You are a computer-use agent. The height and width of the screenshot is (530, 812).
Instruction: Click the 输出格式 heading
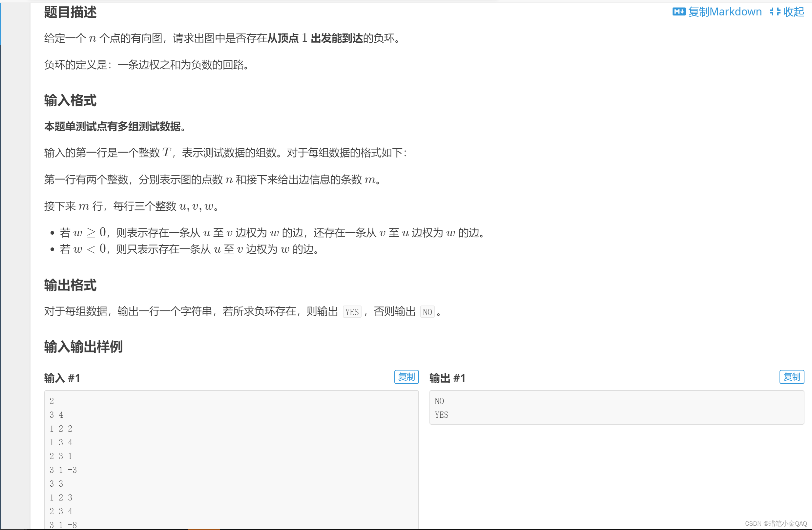[70, 285]
